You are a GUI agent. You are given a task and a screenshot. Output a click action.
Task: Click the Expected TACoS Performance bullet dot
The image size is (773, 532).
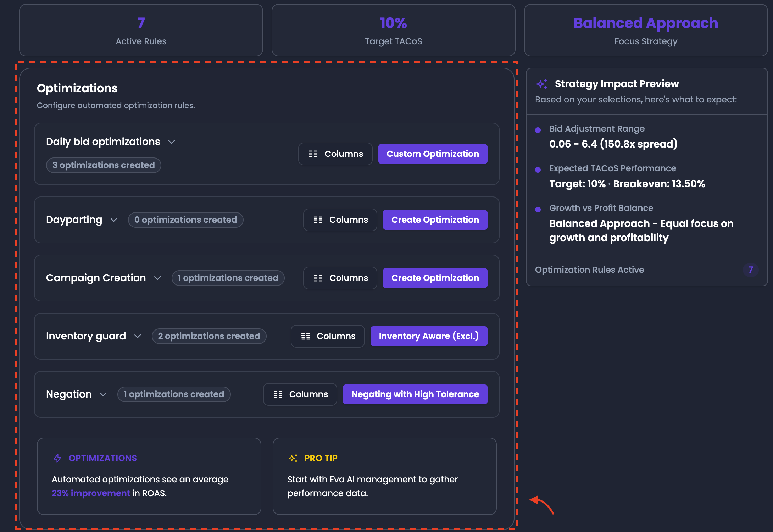coord(538,170)
